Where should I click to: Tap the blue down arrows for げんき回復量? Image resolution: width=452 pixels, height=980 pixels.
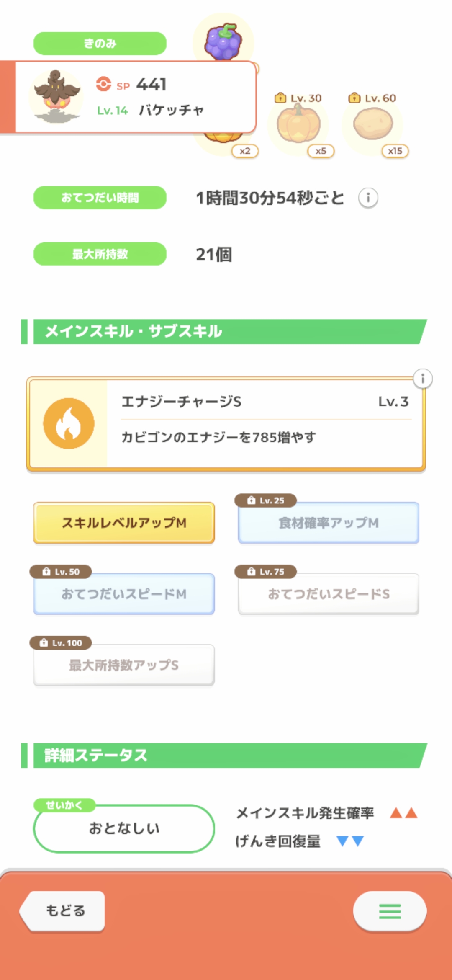[x=350, y=841]
